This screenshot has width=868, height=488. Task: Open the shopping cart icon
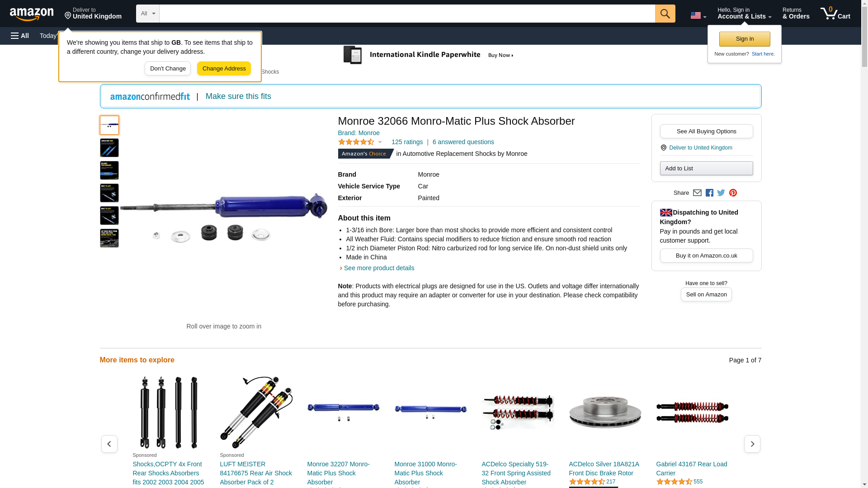click(835, 14)
